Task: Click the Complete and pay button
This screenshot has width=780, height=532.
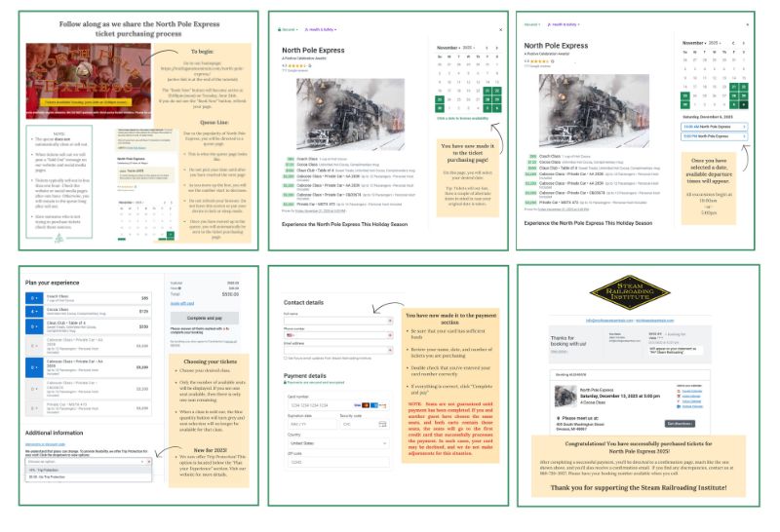Action: pyautogui.click(x=205, y=319)
